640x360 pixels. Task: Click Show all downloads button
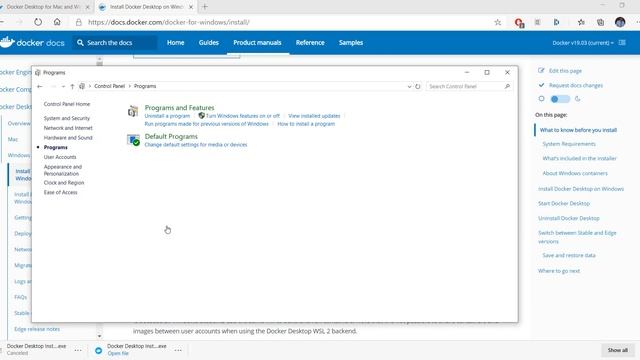[618, 350]
